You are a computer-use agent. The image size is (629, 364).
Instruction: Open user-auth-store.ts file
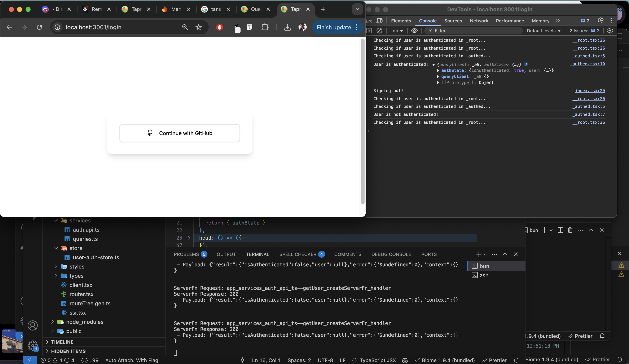click(96, 257)
